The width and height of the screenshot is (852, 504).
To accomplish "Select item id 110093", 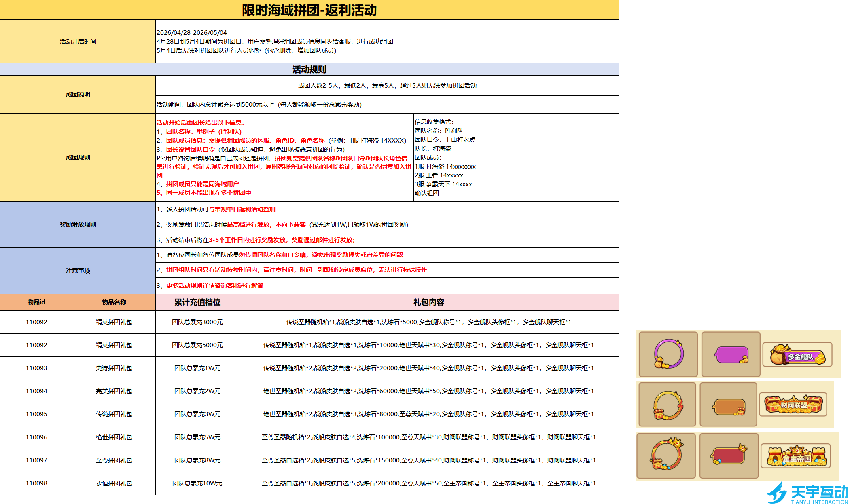I will pyautogui.click(x=36, y=368).
